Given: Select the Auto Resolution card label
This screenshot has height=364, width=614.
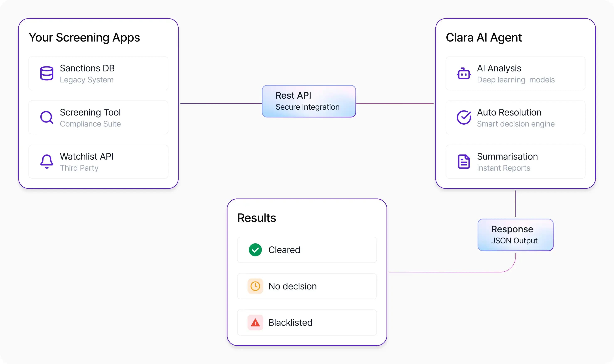Looking at the screenshot, I should click(x=509, y=112).
